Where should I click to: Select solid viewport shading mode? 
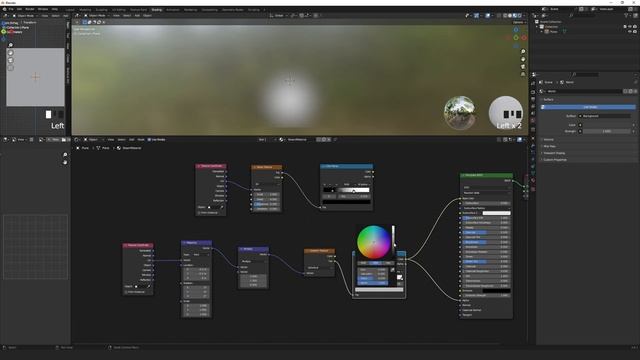510,16
